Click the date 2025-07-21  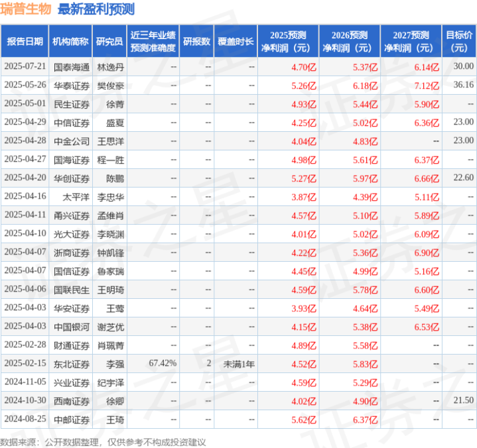click(x=25, y=66)
